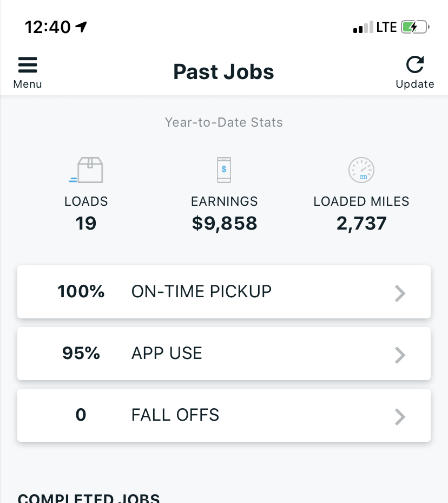Screen dimensions: 448x503
Task: Tap the battery charging status icon
Action: coord(416,27)
